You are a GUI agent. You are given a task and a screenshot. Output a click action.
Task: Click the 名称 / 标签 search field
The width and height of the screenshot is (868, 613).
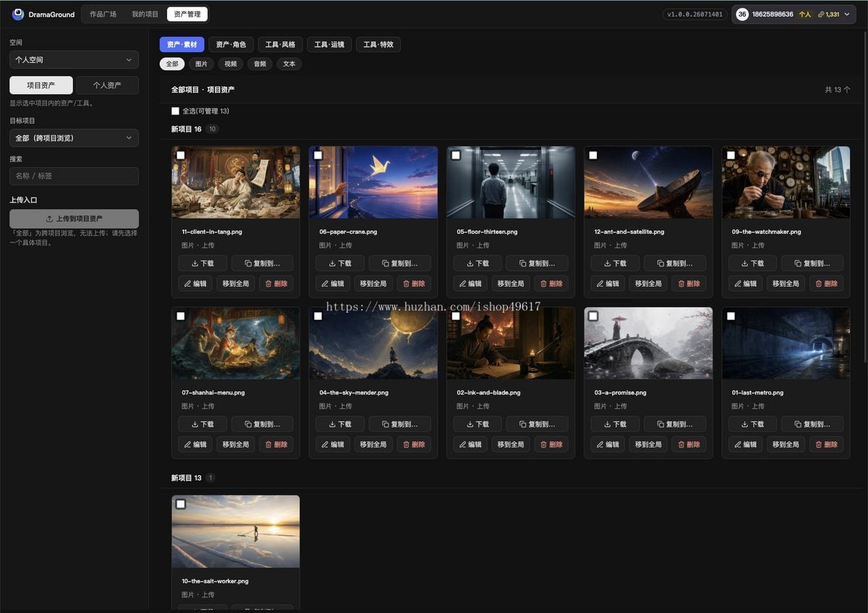74,176
